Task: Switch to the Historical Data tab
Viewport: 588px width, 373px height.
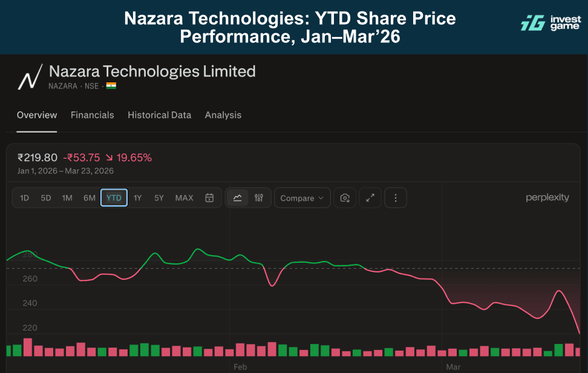Action: coord(159,115)
